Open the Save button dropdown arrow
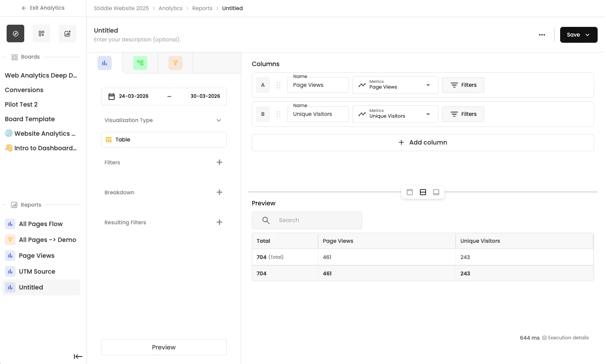The width and height of the screenshot is (606, 364). (x=587, y=35)
